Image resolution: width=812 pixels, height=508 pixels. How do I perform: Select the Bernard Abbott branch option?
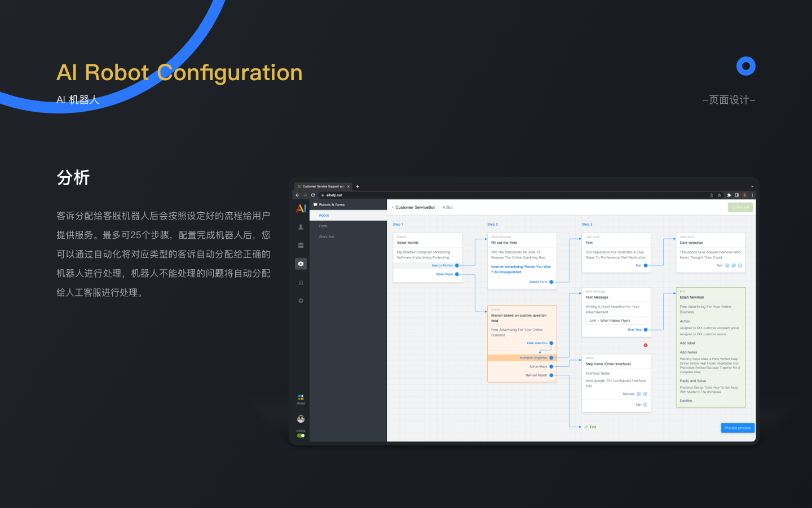pyautogui.click(x=536, y=375)
